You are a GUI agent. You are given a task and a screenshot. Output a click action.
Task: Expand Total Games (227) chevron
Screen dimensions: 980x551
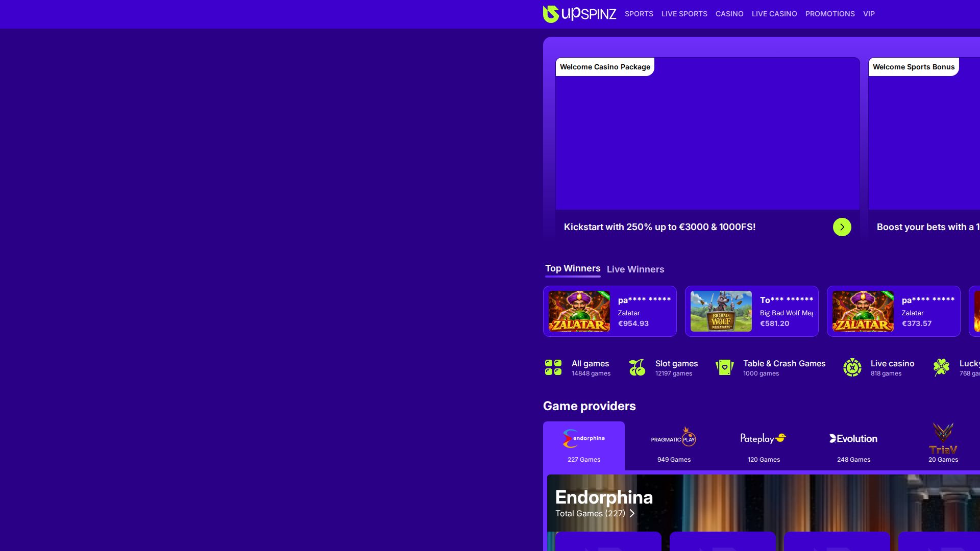coord(632,513)
